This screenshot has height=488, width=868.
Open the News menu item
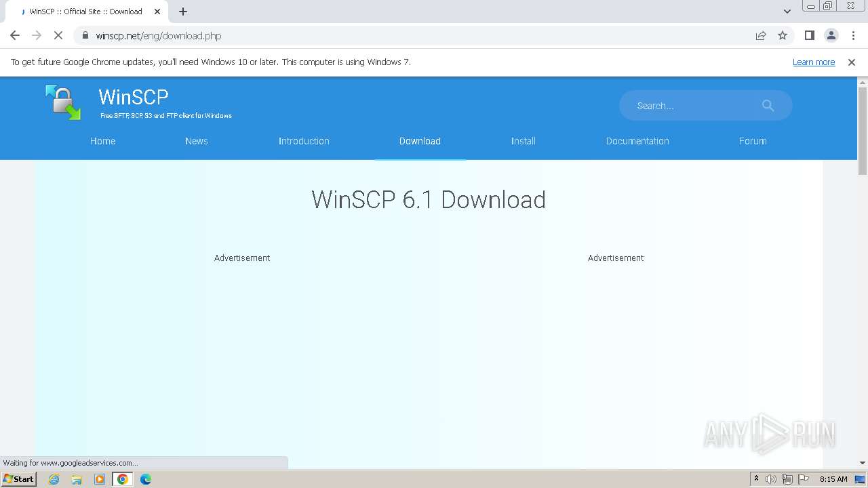197,141
